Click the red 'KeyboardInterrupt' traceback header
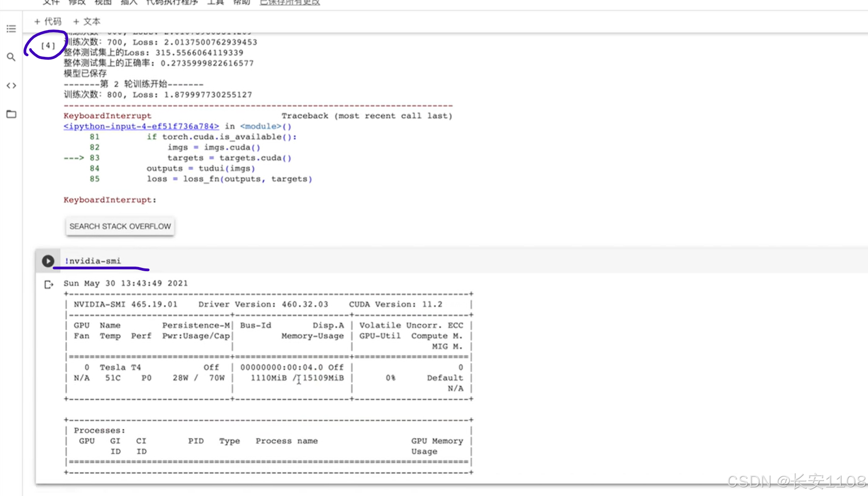Viewport: 868px width, 496px height. click(x=108, y=116)
